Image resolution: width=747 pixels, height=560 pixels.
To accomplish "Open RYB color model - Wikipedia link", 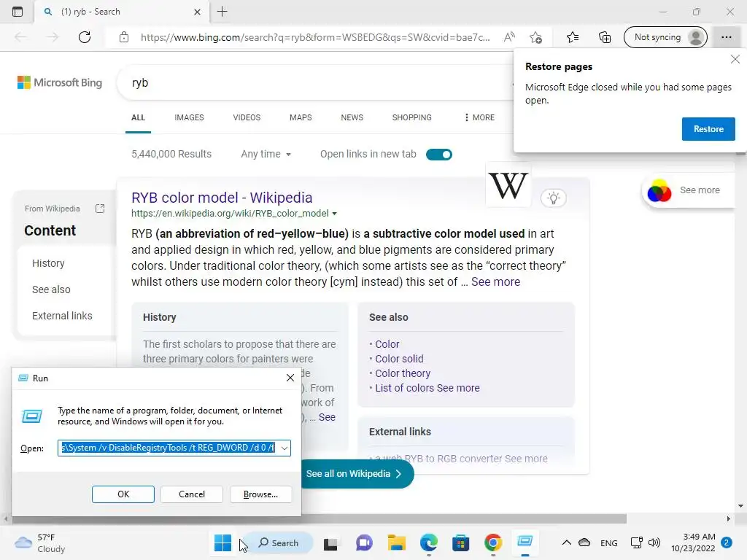I will tap(222, 198).
